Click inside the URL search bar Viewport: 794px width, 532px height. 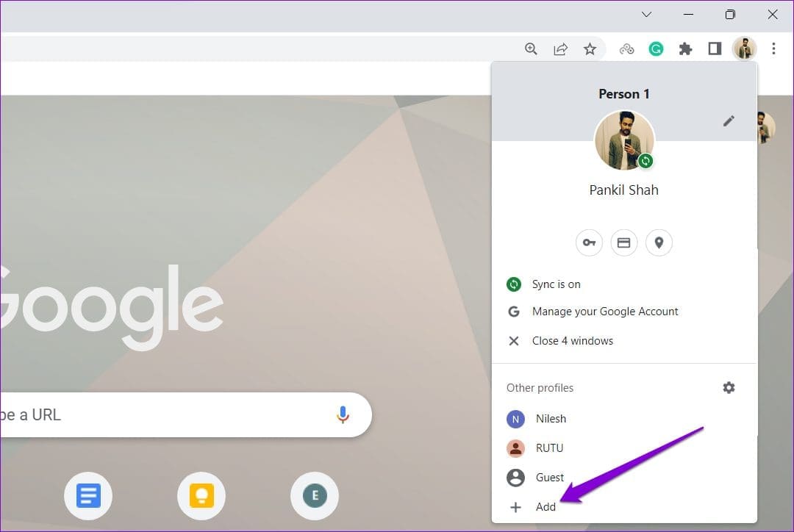pyautogui.click(x=147, y=414)
